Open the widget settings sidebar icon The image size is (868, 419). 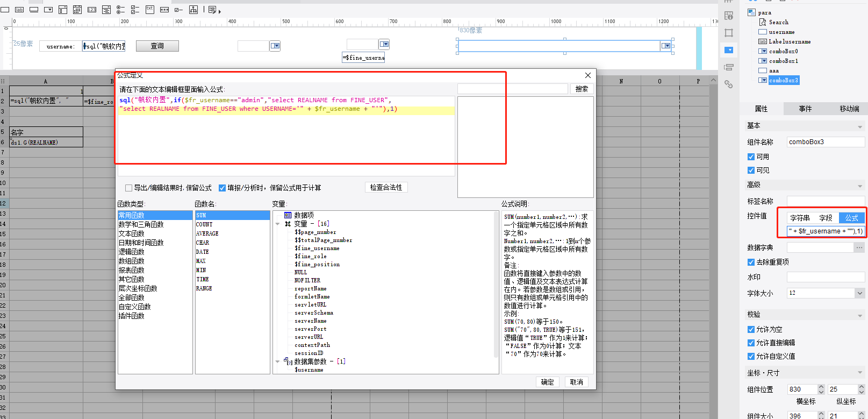click(729, 50)
